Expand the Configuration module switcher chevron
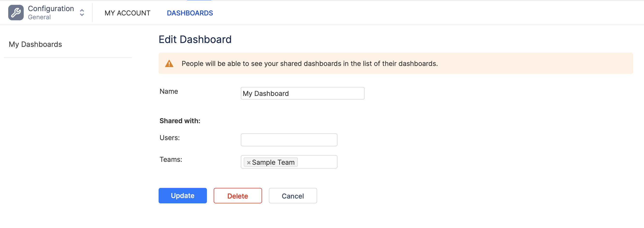Viewport: 644px width, 228px height. (x=82, y=13)
